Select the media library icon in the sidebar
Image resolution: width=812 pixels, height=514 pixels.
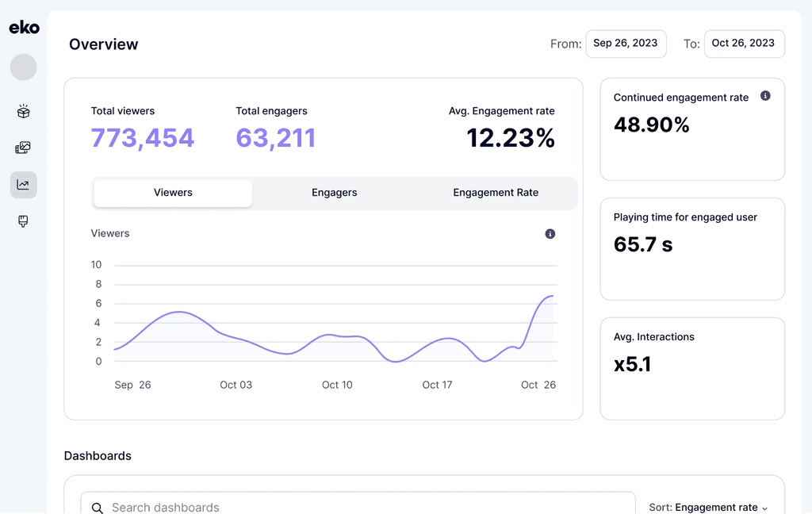point(23,148)
